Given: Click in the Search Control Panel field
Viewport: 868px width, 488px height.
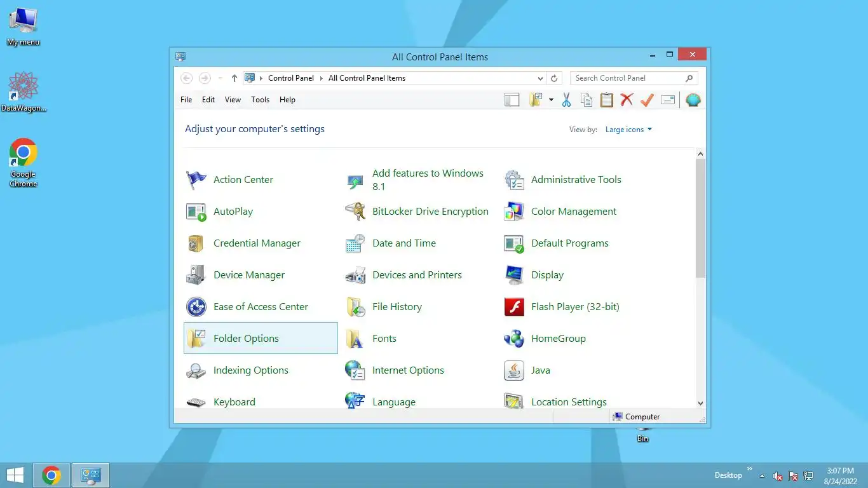Looking at the screenshot, I should click(634, 78).
